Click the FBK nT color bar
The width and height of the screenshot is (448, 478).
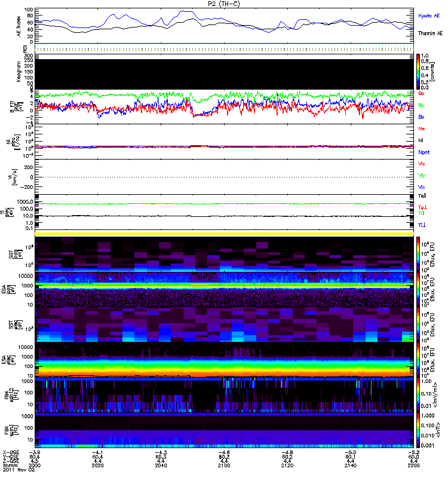pyautogui.click(x=418, y=430)
